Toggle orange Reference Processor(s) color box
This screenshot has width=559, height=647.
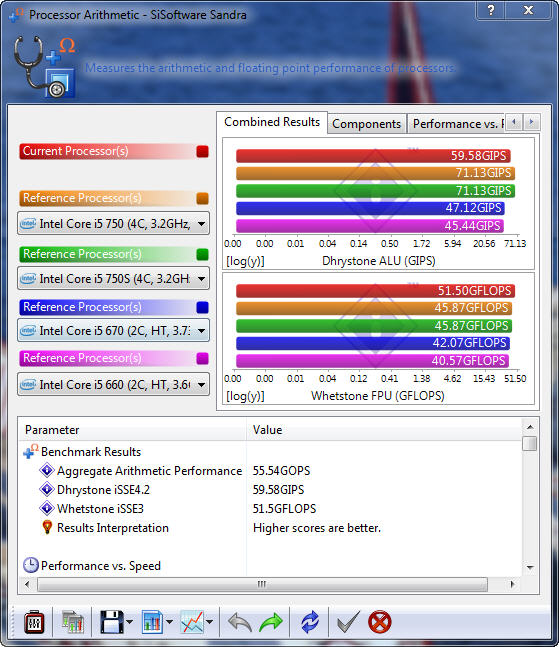[202, 198]
